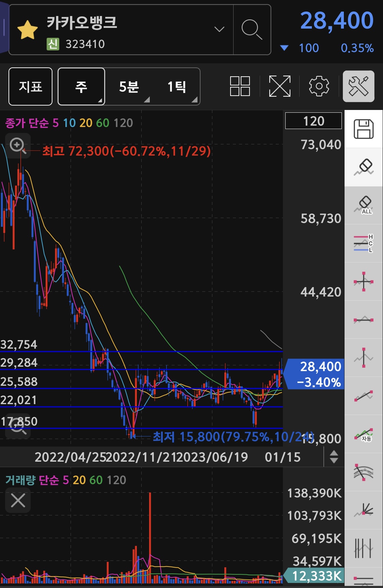Select the single-drawing eraser tool
This screenshot has height=588, width=383.
click(364, 167)
